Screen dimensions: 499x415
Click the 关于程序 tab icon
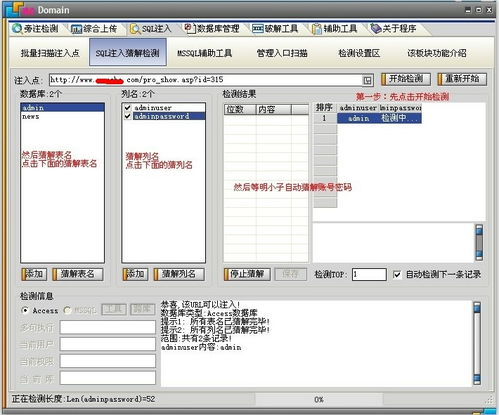376,29
